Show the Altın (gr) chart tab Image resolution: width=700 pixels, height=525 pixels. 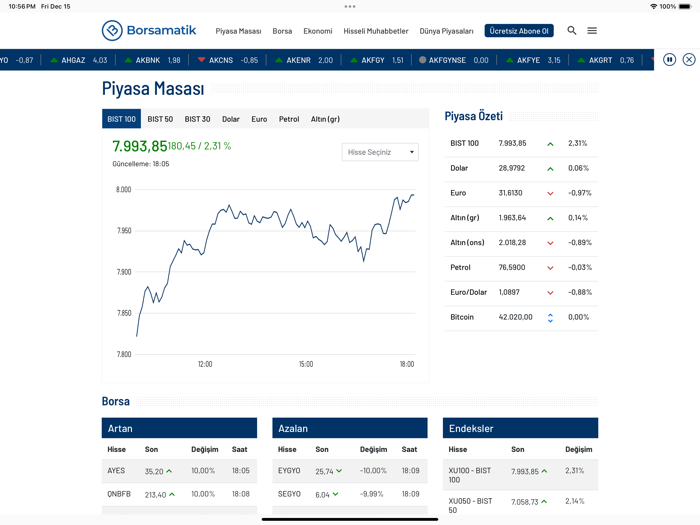point(325,119)
